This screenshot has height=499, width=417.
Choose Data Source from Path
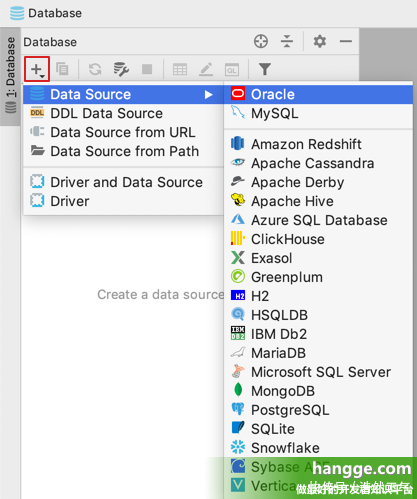(123, 151)
